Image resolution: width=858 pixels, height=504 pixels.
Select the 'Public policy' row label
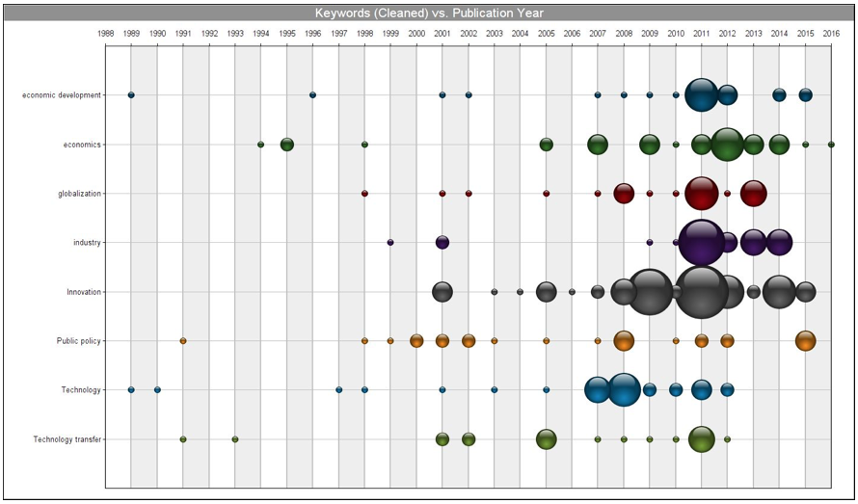[79, 341]
